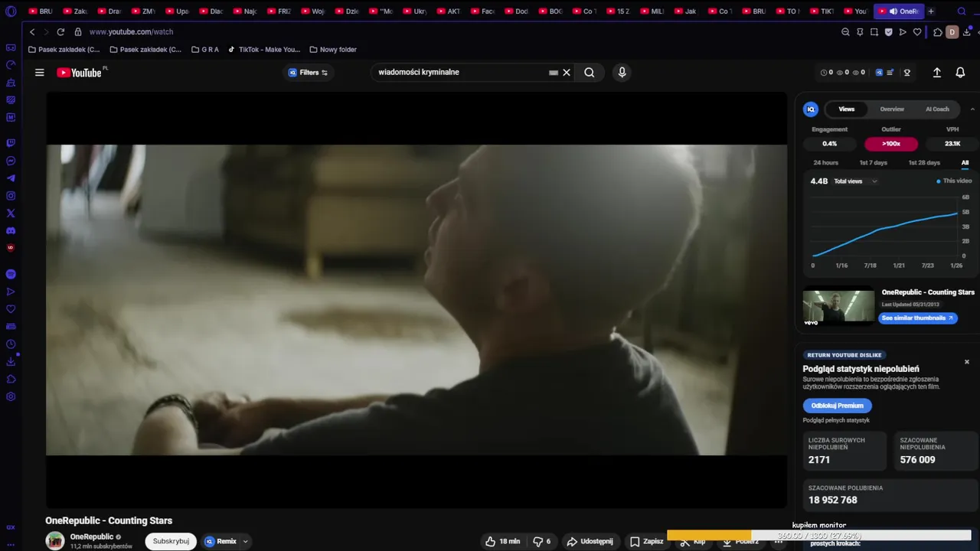This screenshot has width=980, height=551.
Task: Click Subskrybuj button
Action: tap(171, 541)
